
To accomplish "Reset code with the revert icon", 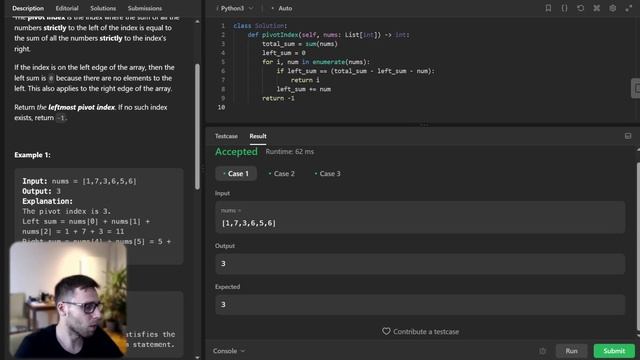I will [x=580, y=8].
